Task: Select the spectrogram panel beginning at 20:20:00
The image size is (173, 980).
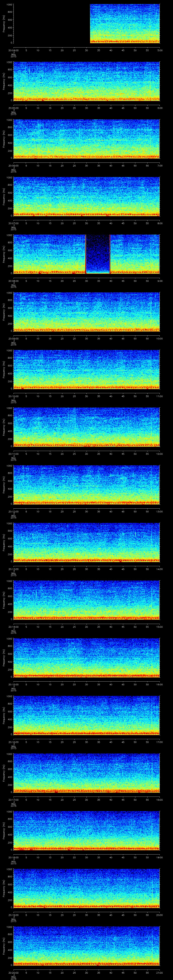Action: coord(87,946)
